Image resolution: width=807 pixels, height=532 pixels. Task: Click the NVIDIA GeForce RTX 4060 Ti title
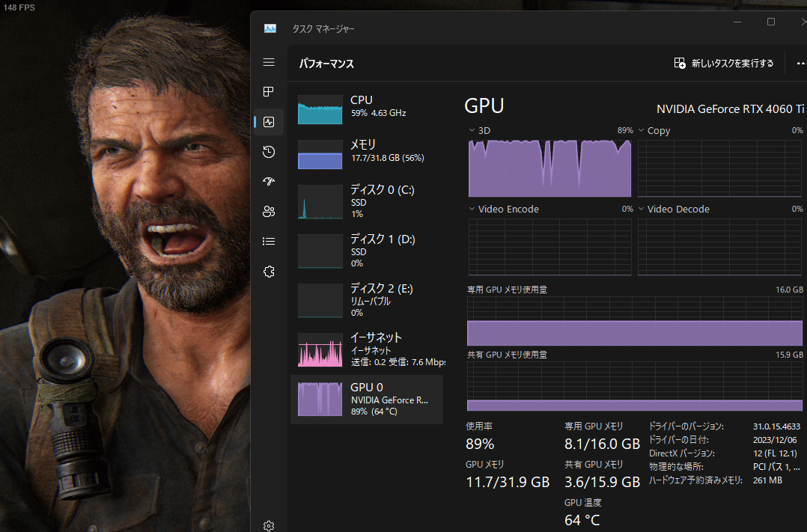tap(730, 109)
